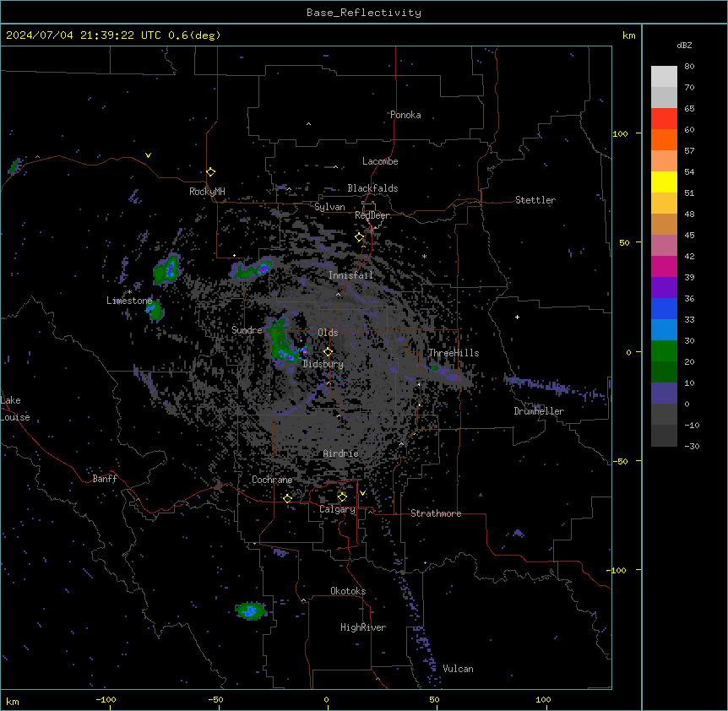
Task: Click the Base_Reflectivity title
Action: [364, 13]
